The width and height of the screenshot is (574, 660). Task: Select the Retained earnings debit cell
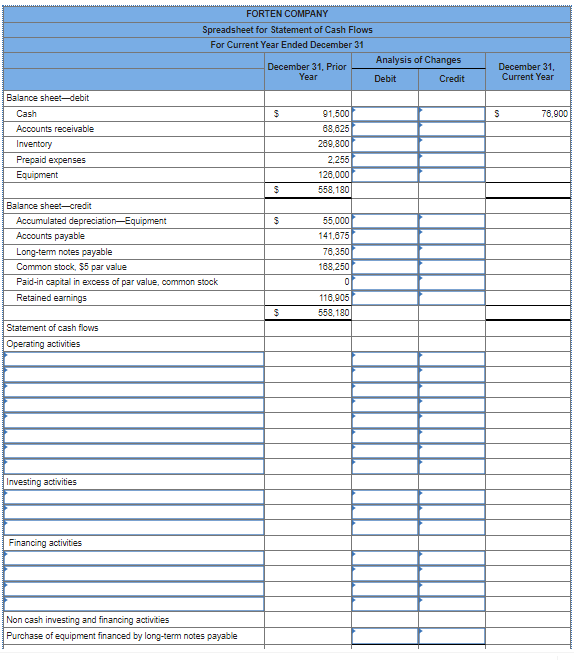pyautogui.click(x=385, y=298)
